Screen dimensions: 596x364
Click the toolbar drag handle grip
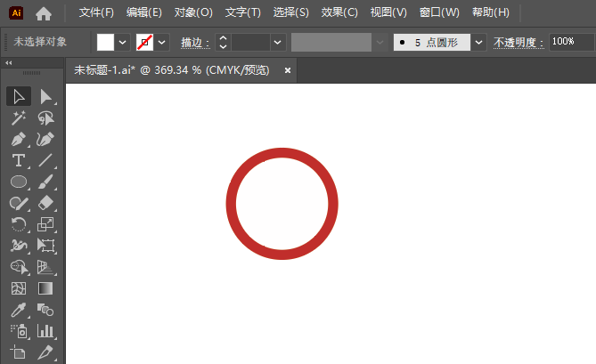tap(31, 73)
